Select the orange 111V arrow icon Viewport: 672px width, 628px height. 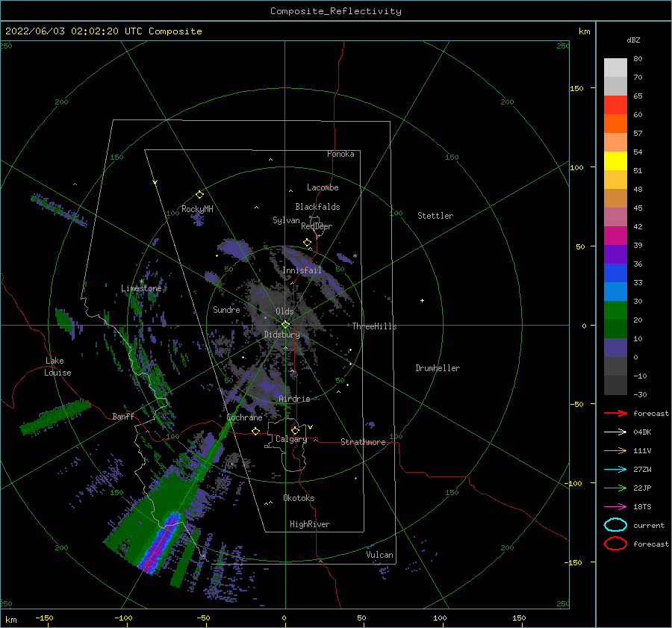[615, 450]
